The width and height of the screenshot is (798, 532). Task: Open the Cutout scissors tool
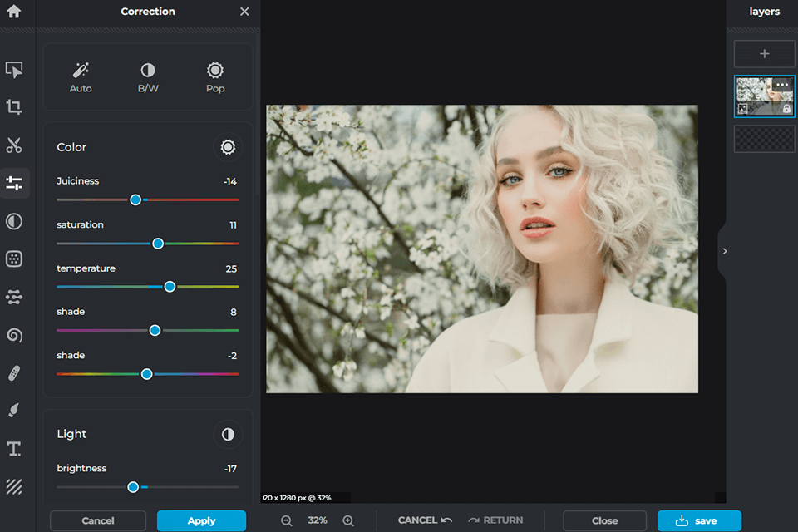[14, 145]
